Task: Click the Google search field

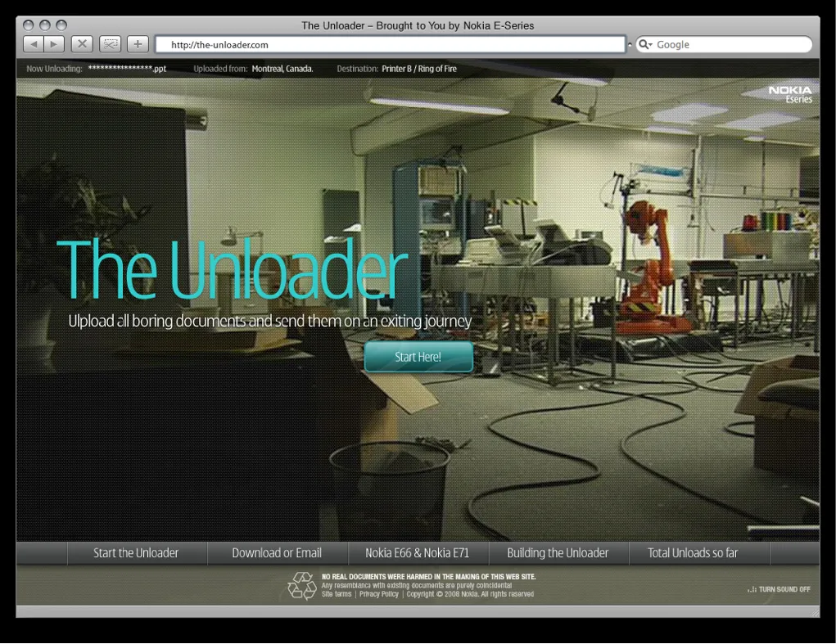Action: click(x=724, y=44)
